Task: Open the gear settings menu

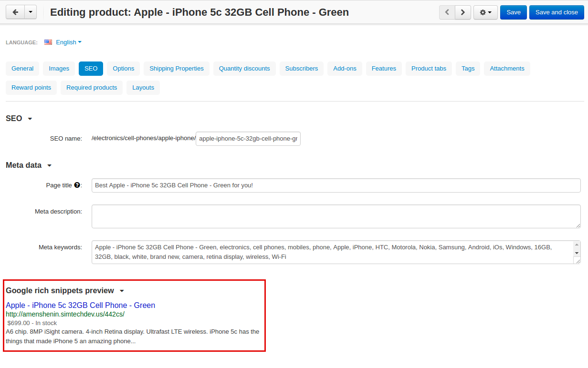Action: 485,12
